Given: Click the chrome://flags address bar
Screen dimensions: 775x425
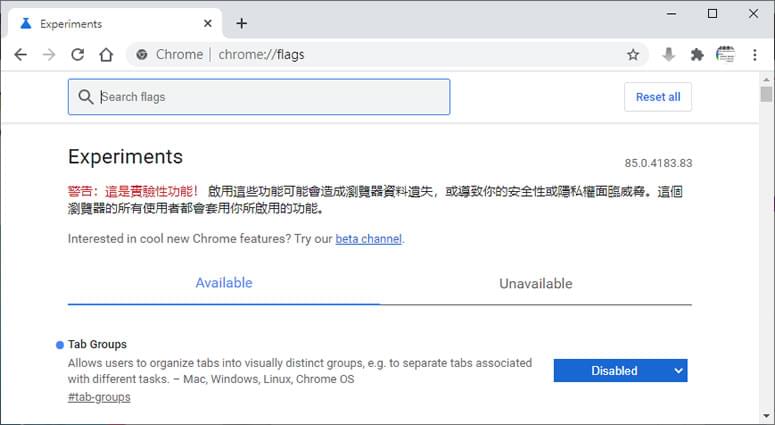Looking at the screenshot, I should point(387,54).
